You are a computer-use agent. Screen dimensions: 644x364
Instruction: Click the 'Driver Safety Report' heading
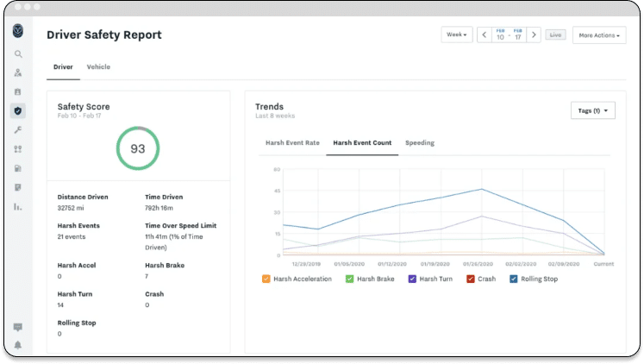click(104, 35)
